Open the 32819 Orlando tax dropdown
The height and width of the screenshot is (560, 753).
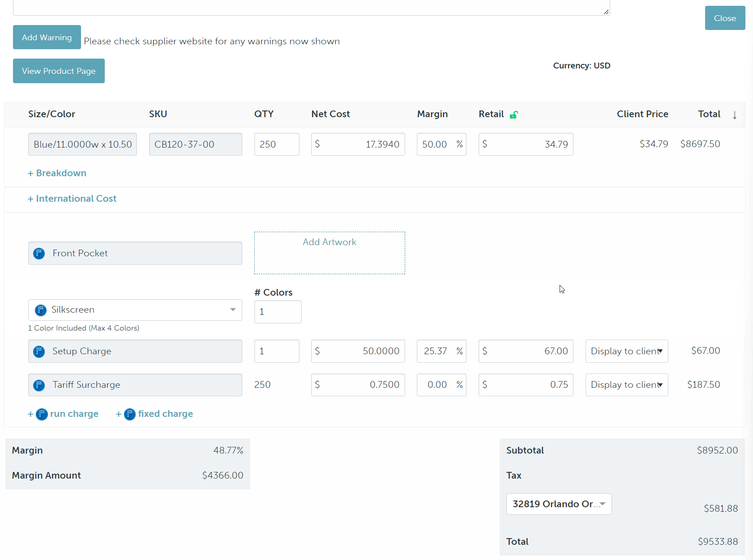(559, 504)
